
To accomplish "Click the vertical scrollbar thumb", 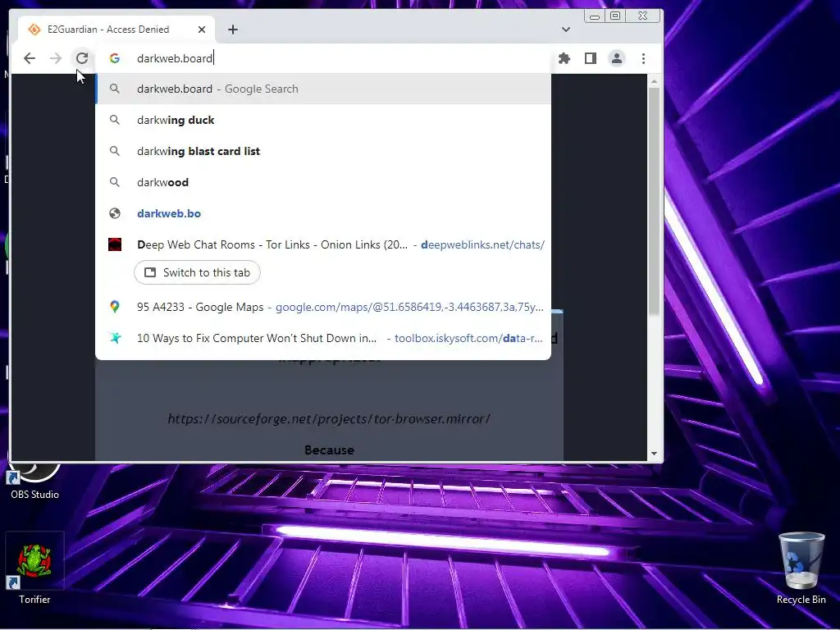I will tap(654, 201).
